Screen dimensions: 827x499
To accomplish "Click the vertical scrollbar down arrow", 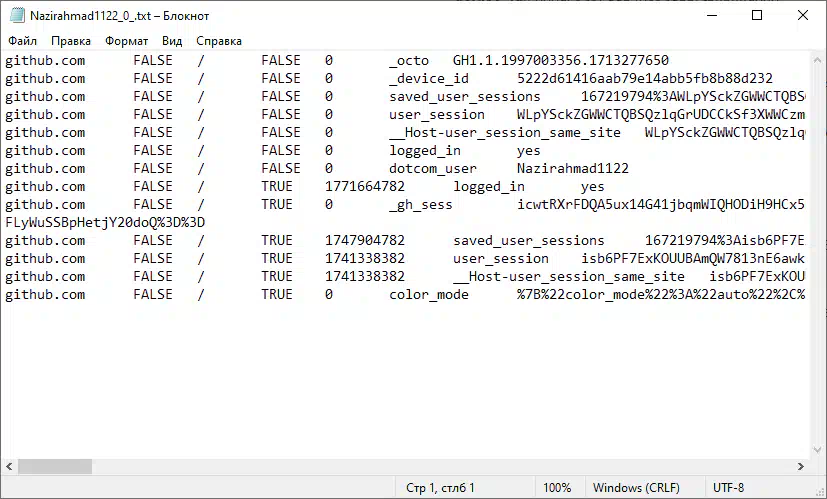I will (818, 450).
